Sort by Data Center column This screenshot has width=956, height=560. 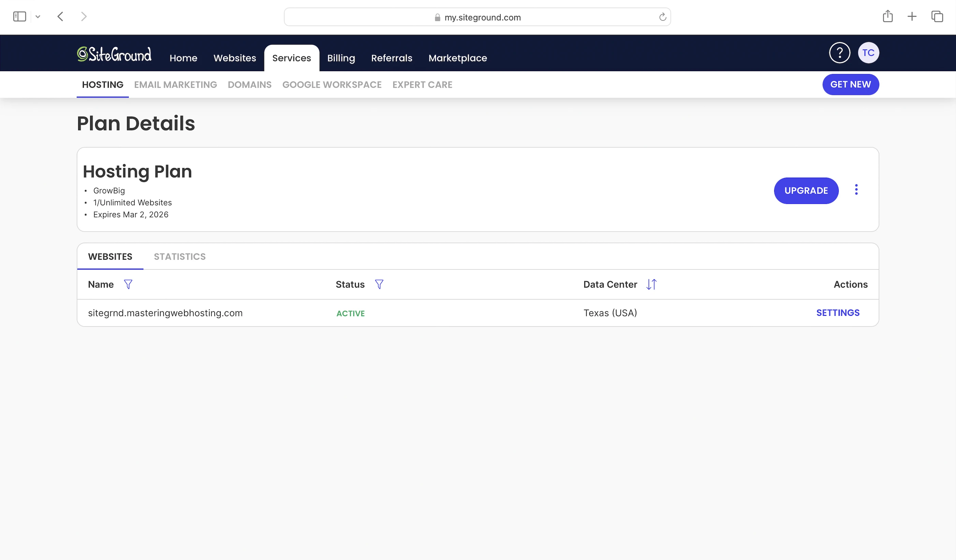tap(651, 284)
